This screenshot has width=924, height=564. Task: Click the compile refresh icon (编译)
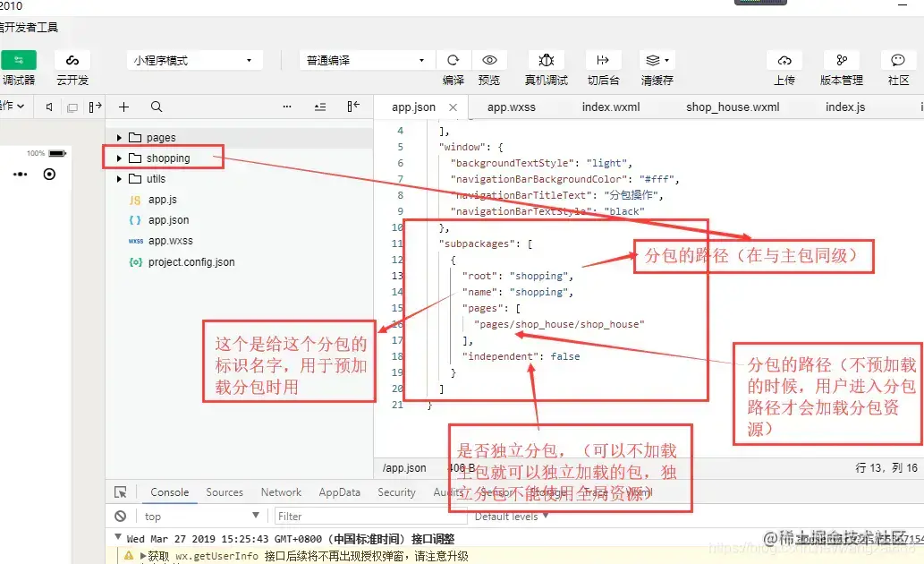tap(454, 60)
